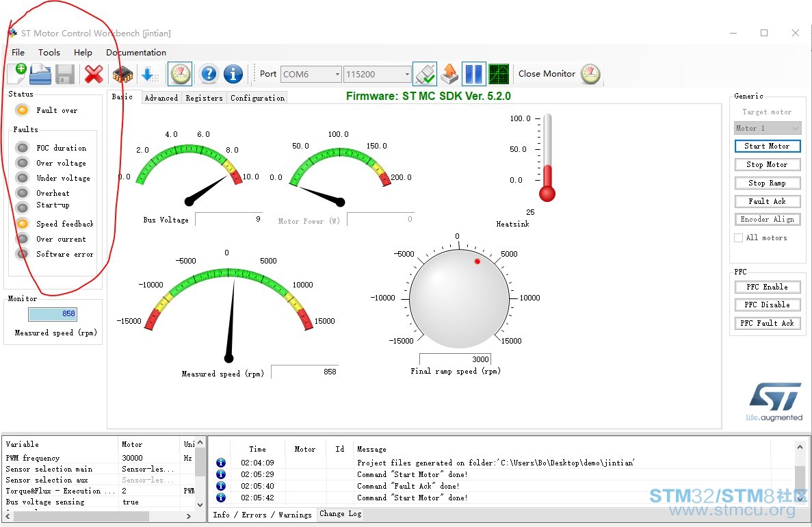Click the Final ramp speed knob
This screenshot has height=527, width=812.
(x=459, y=299)
